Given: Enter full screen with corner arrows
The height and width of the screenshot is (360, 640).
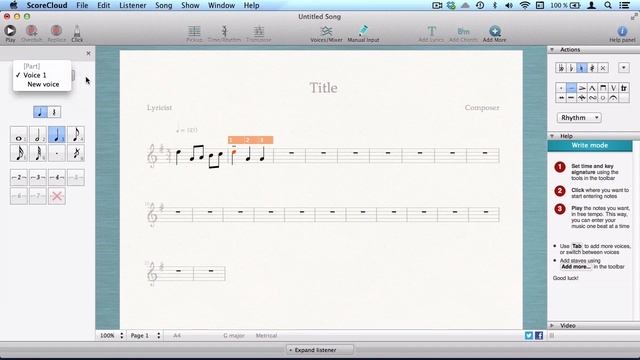Looking at the screenshot, I should pos(634,16).
